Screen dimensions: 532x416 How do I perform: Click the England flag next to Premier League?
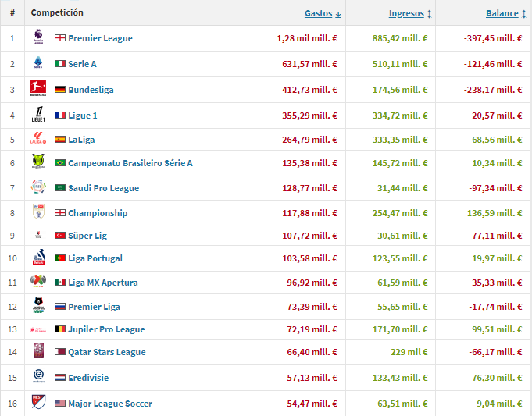coord(60,38)
